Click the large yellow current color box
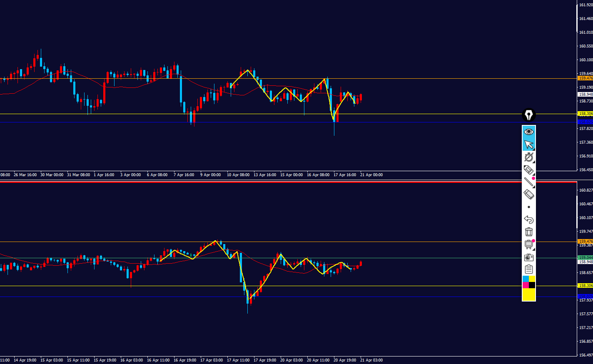The image size is (593, 364). (529, 294)
